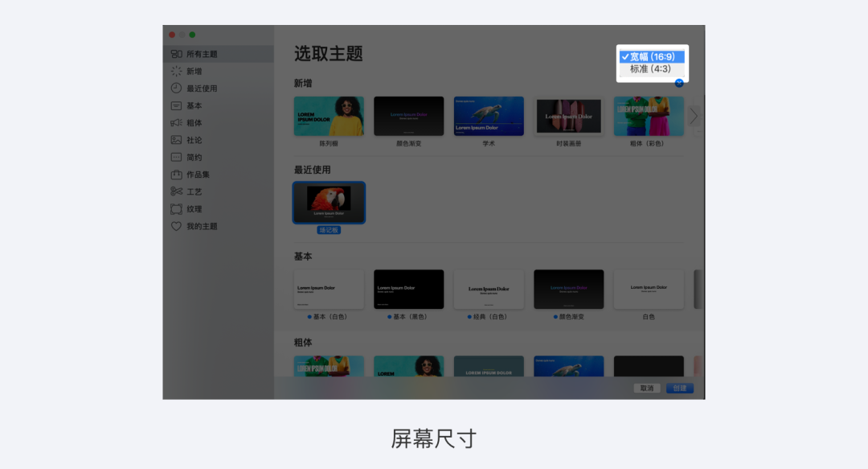Show more 新增 themes with right chevron
This screenshot has width=868, height=469.
pos(694,116)
